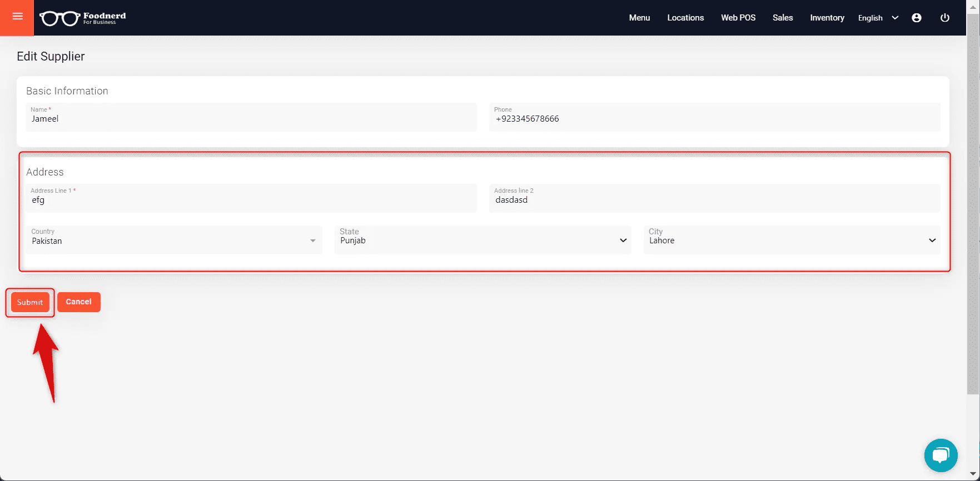Click the power logout icon
Screen dimensions: 980x481
944,18
